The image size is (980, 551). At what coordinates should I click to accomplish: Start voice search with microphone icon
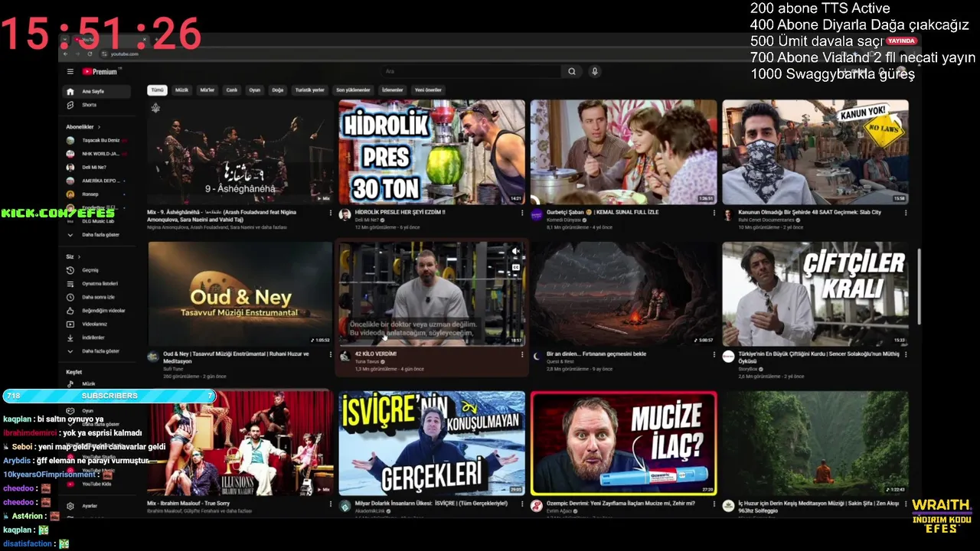click(x=594, y=71)
